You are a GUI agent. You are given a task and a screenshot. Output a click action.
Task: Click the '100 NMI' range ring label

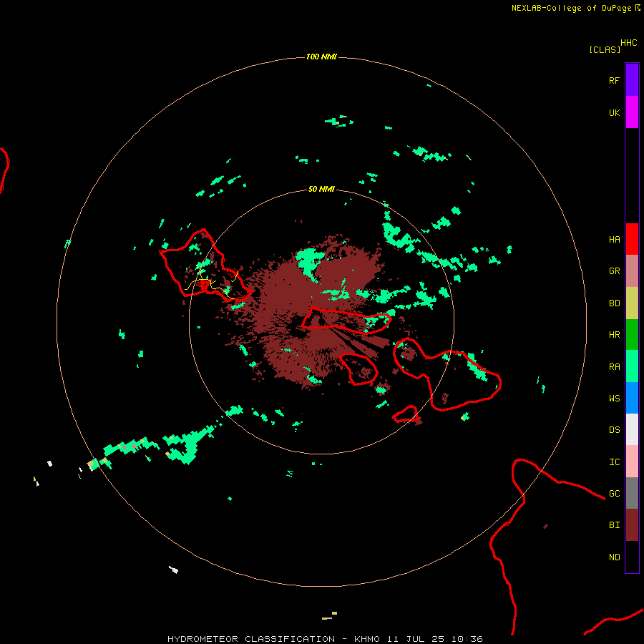pos(321,57)
